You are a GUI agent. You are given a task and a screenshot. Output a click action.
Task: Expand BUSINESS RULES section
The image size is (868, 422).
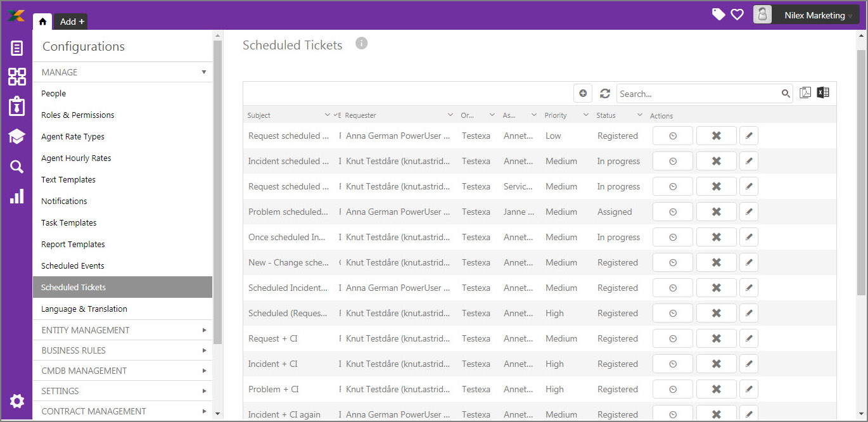point(122,350)
